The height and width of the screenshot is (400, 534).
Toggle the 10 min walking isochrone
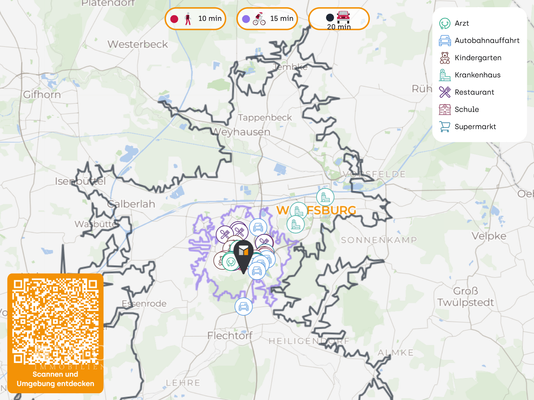[195, 19]
